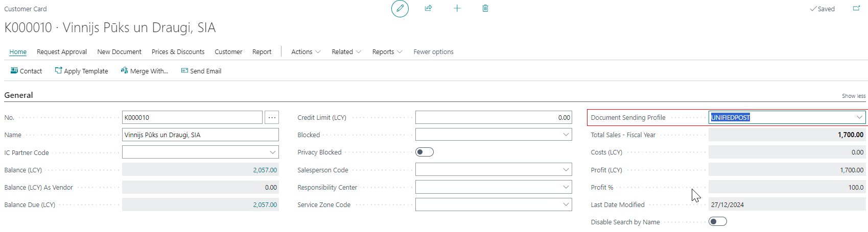Expand Document Sending Profile dropdown

pos(859,117)
